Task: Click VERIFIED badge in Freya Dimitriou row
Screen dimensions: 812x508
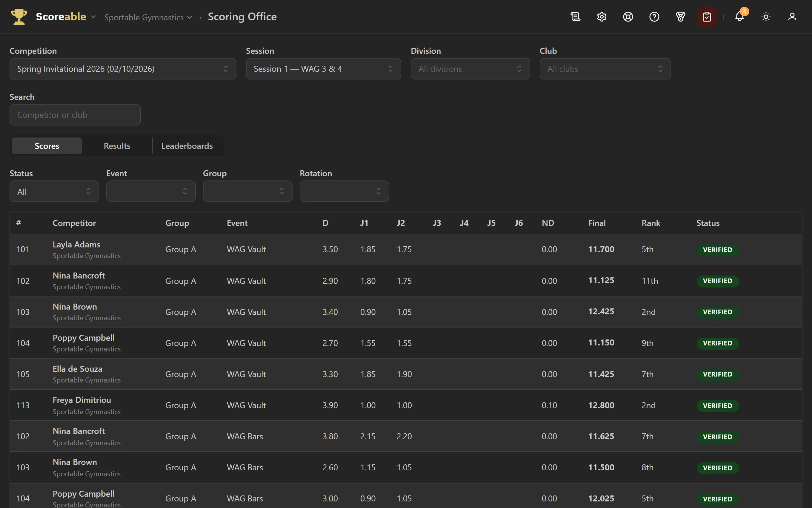Action: pyautogui.click(x=717, y=406)
